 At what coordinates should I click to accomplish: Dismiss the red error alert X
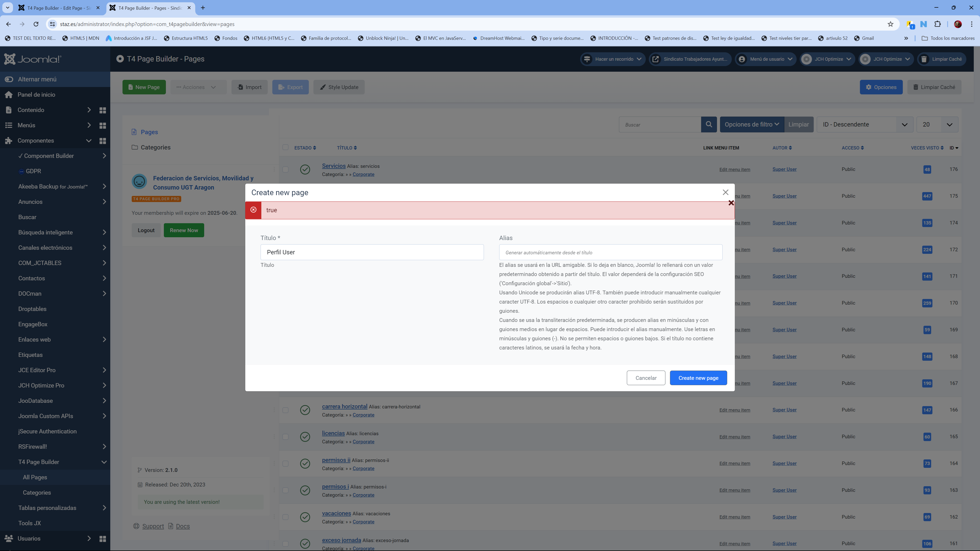[x=731, y=203]
